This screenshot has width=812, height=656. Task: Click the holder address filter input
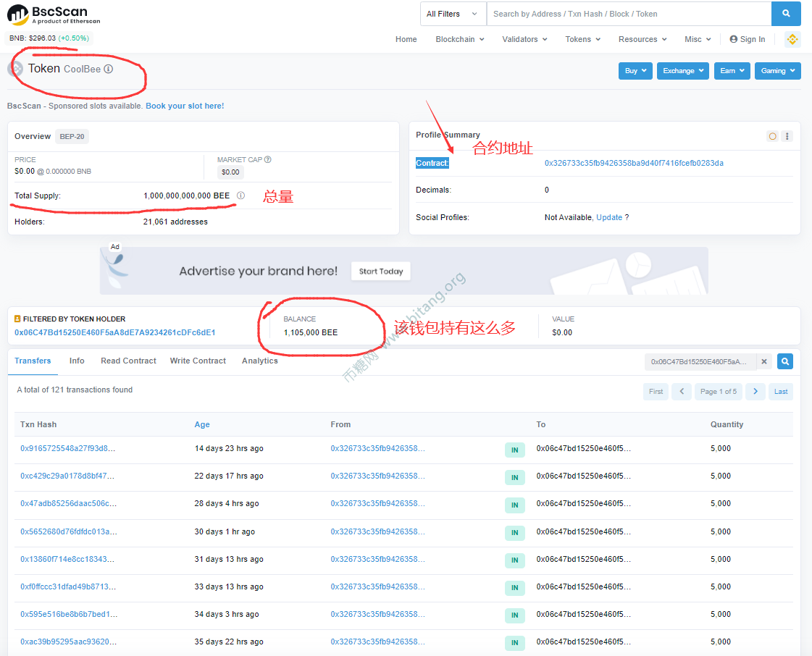[700, 361]
